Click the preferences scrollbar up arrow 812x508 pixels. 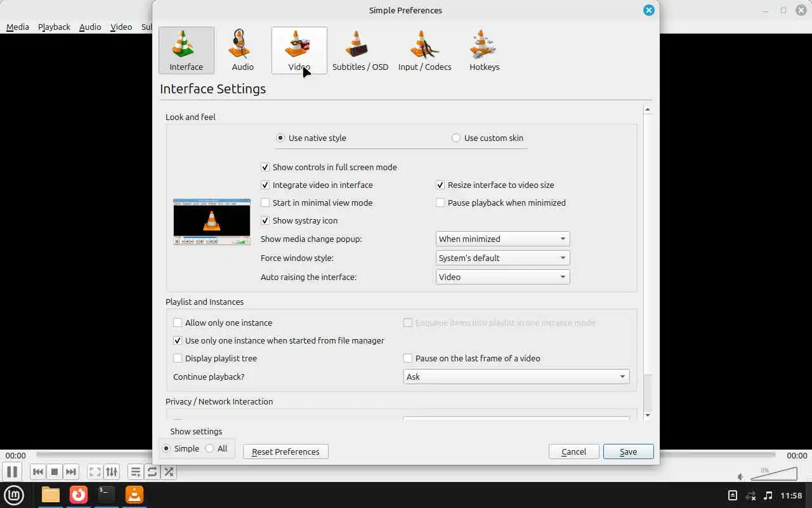click(648, 110)
